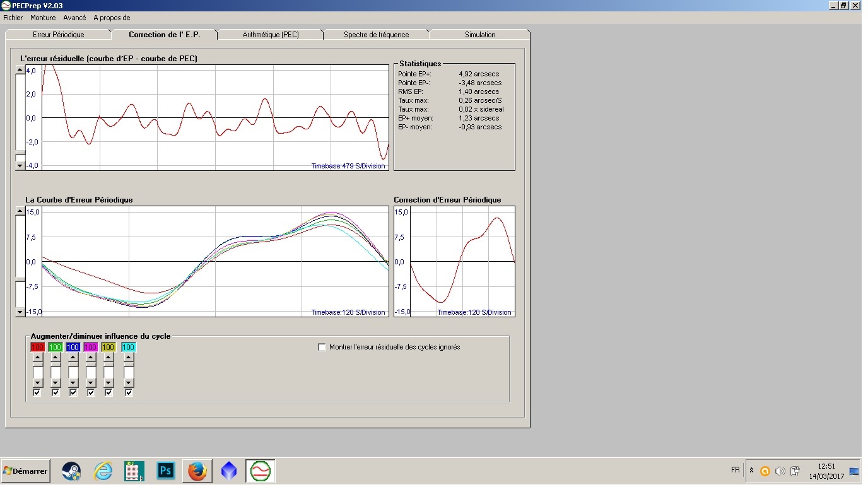
Task: Open the A propos de menu
Action: (112, 18)
